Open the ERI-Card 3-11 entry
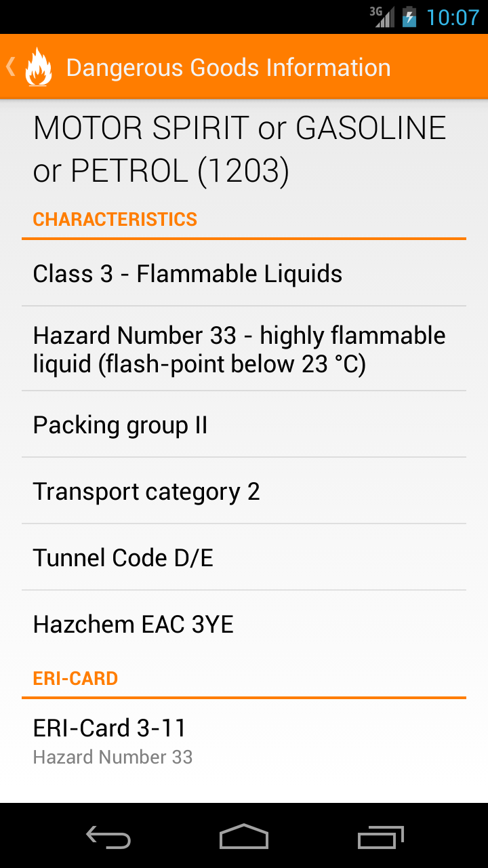 (244, 742)
